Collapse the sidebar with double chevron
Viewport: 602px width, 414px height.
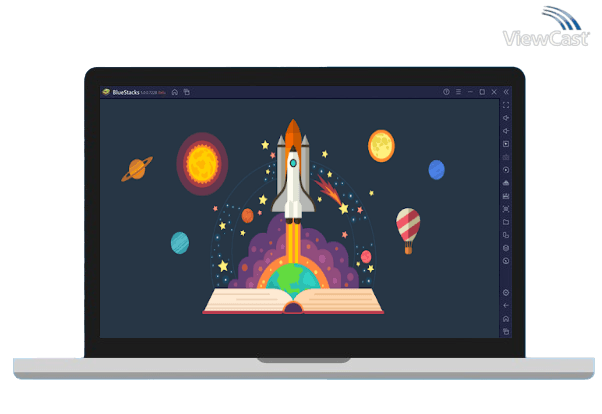506,92
